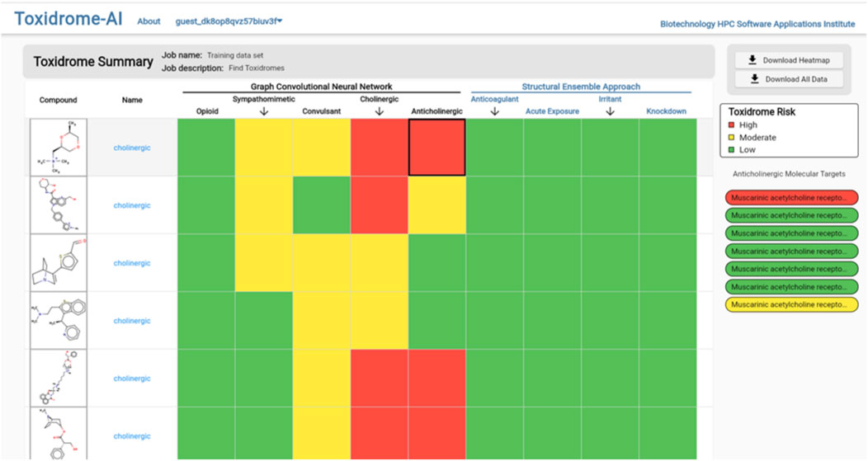Click the Opioid column header

pos(208,111)
